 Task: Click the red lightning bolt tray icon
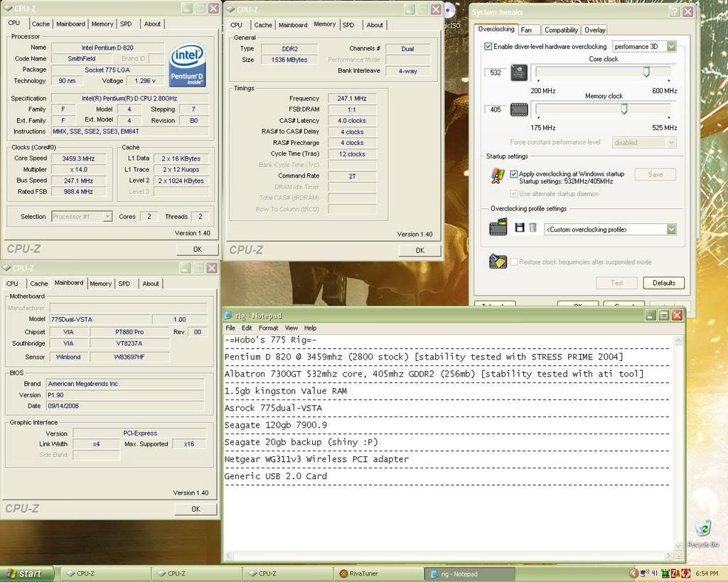pos(686,574)
